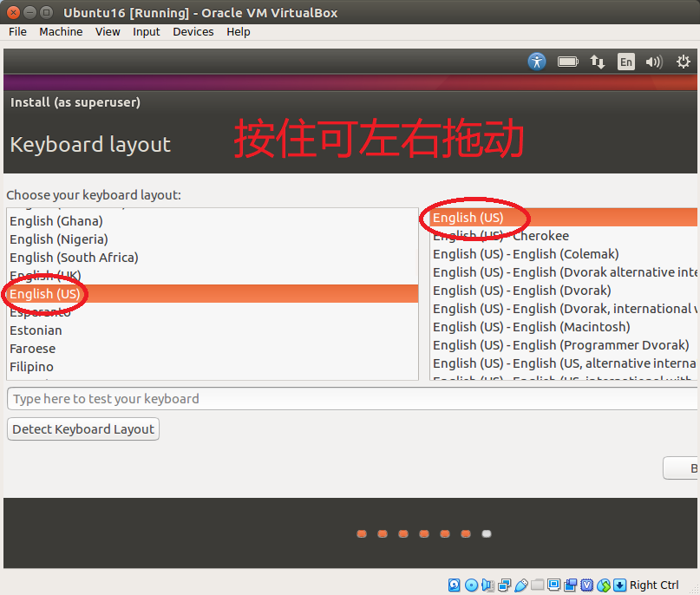
Task: Select English (Programmer Dvorak) variant
Action: tap(564, 345)
